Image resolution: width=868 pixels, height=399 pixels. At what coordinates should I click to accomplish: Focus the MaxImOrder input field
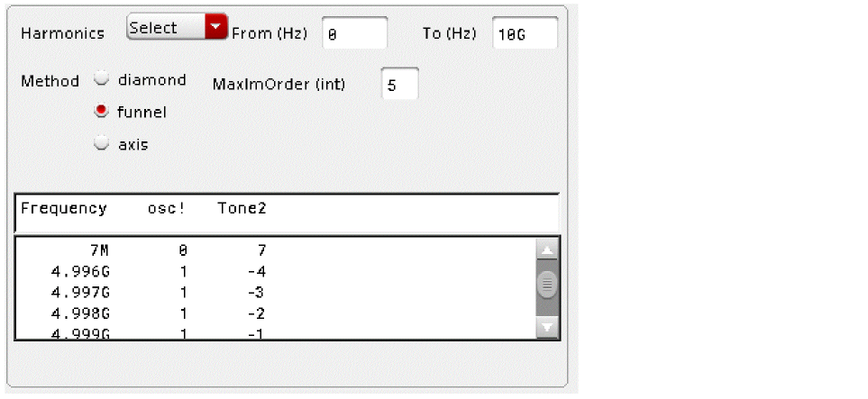[399, 85]
